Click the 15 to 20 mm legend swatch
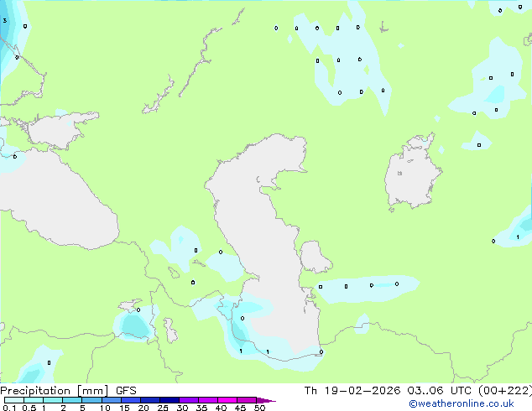The image size is (532, 411). [x=131, y=400]
